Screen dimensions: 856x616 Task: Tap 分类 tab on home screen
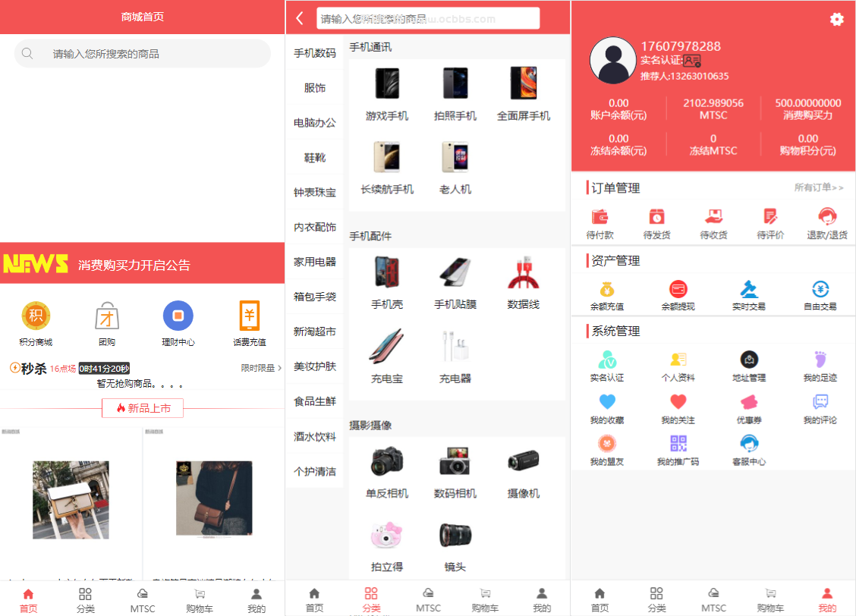[85, 600]
